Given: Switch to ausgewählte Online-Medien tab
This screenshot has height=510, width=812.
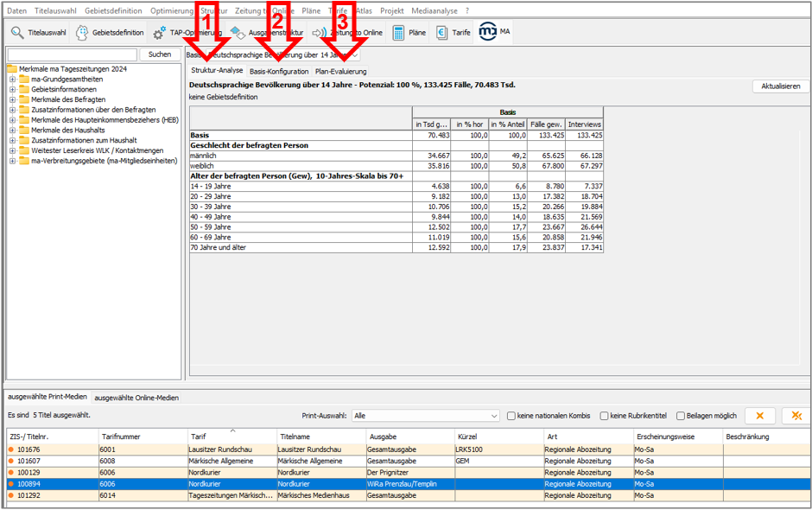Looking at the screenshot, I should pos(136,398).
